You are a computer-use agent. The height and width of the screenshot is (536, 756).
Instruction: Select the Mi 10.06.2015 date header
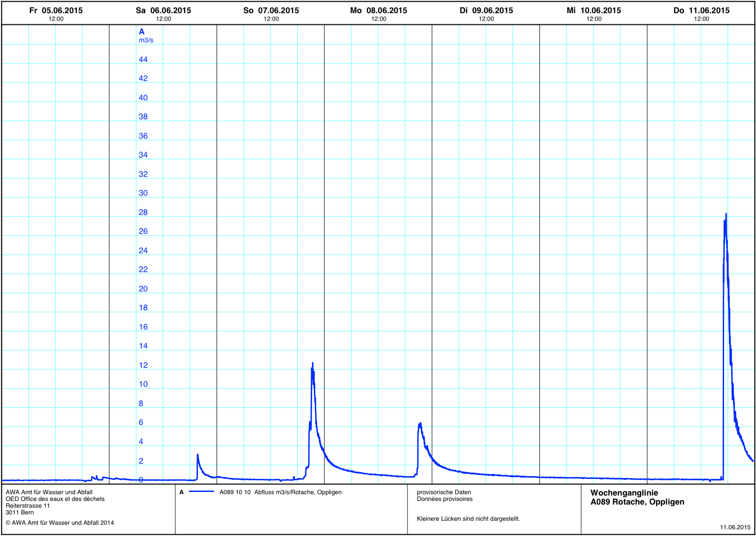click(594, 10)
